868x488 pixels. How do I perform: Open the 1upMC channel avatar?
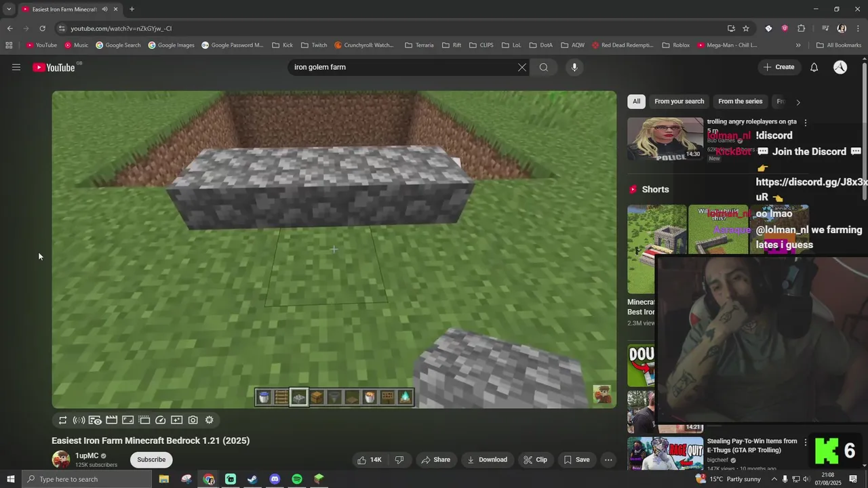point(61,460)
